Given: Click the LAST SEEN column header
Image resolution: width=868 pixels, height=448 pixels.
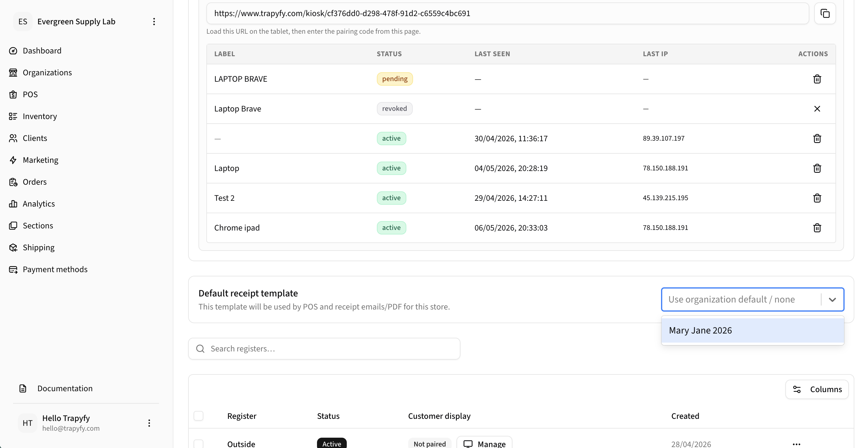Looking at the screenshot, I should [492, 54].
